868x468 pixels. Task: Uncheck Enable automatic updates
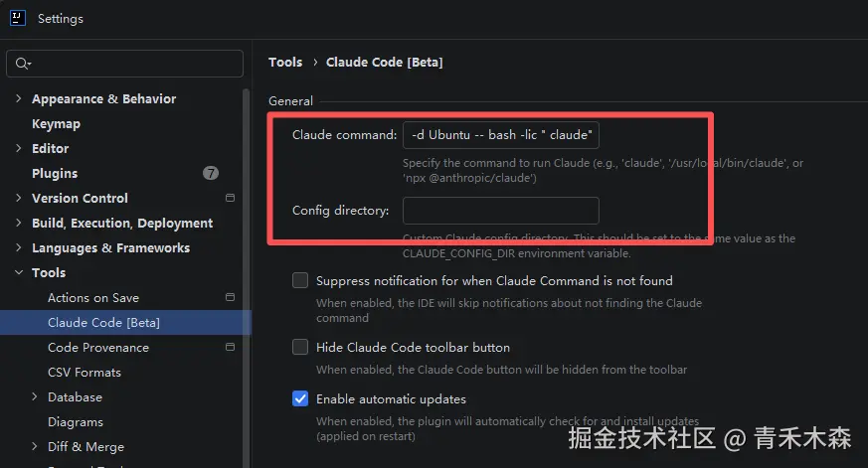tap(300, 398)
